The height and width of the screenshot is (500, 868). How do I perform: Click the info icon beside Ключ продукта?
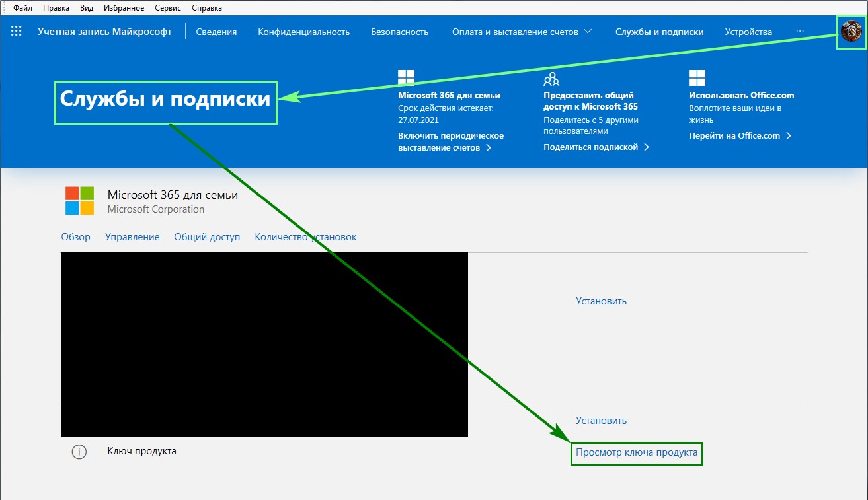79,452
